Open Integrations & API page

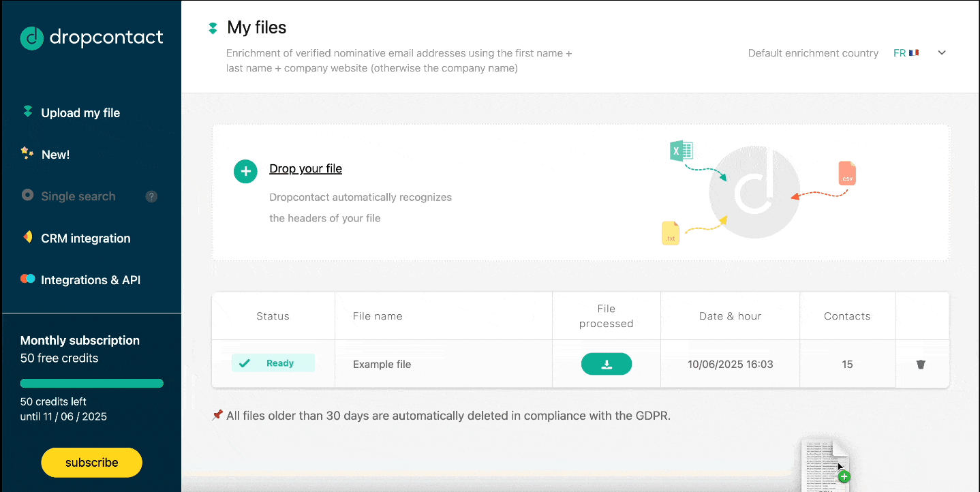coord(91,280)
